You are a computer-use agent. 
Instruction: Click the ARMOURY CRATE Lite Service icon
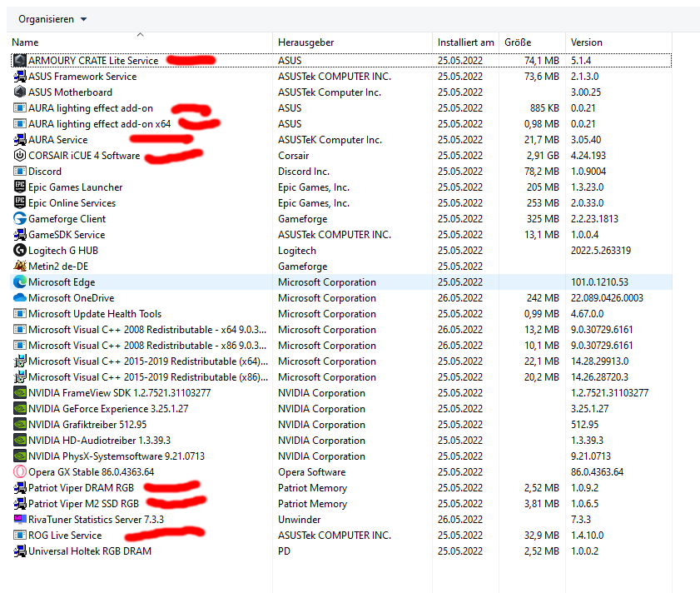pos(20,60)
